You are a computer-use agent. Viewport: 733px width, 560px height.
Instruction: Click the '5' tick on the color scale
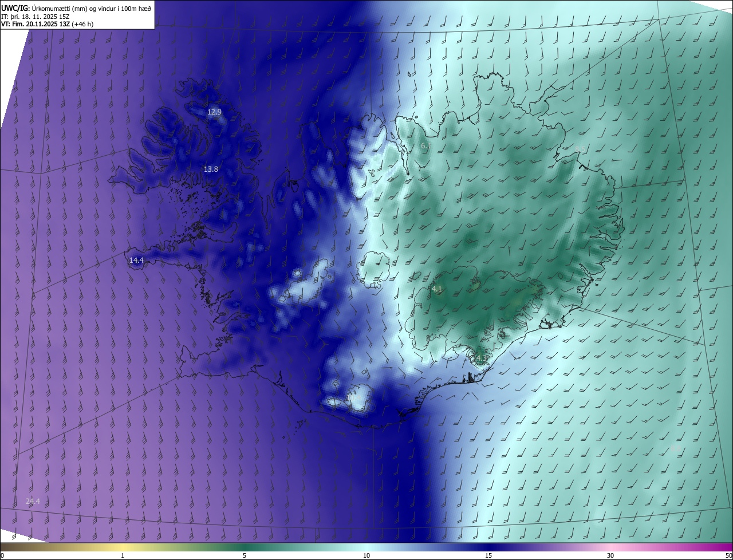pos(245,555)
